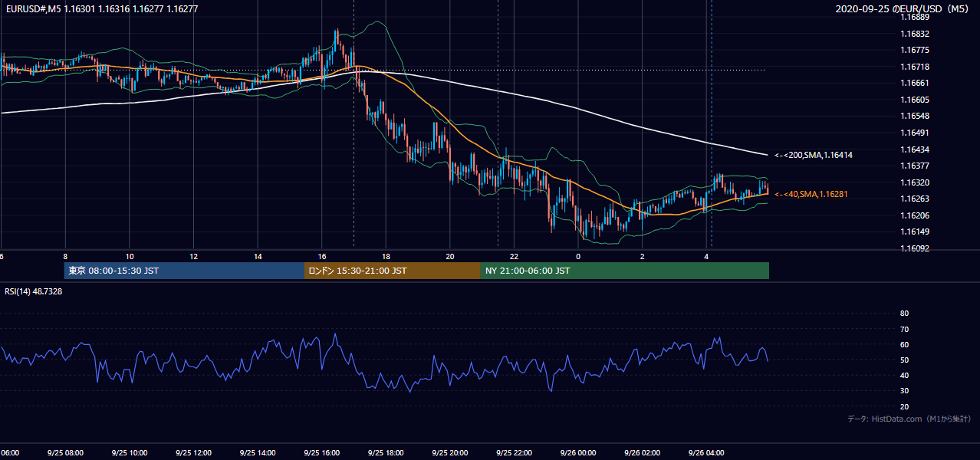Viewport: 980px width, 460px height.
Task: Click the bottom time label 9/26 02:00
Action: click(x=641, y=453)
